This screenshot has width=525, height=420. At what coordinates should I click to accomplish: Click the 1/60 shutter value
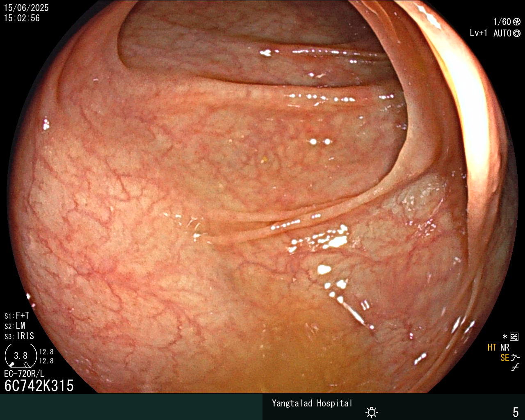[502, 22]
